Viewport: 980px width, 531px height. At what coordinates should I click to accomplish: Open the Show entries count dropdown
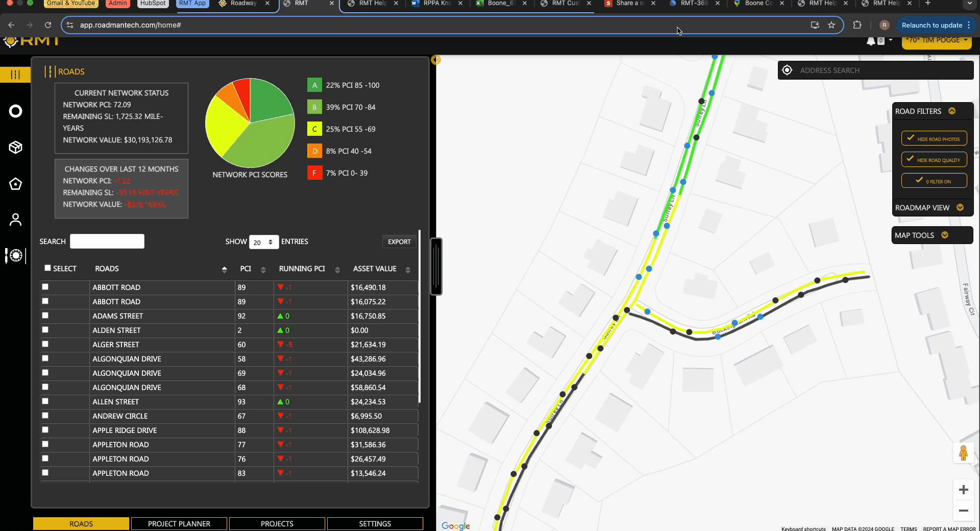pyautogui.click(x=263, y=242)
